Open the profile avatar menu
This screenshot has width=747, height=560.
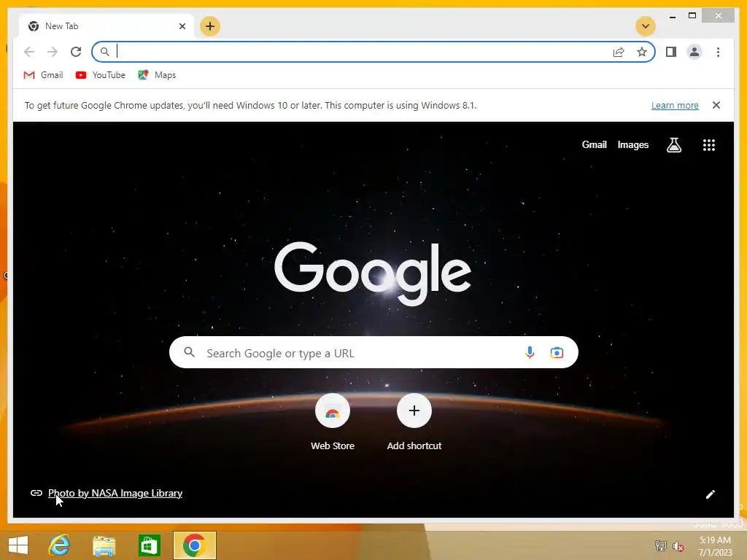(x=694, y=52)
